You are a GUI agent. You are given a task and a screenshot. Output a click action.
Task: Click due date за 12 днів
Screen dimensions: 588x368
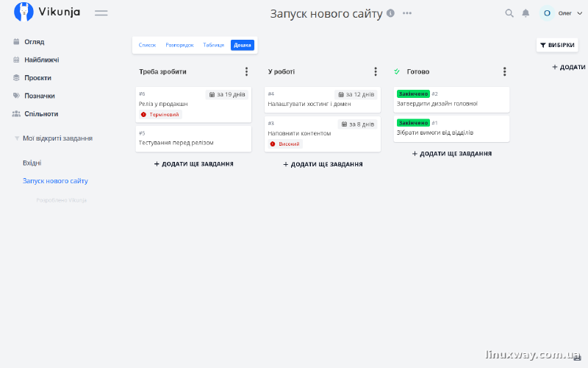356,95
